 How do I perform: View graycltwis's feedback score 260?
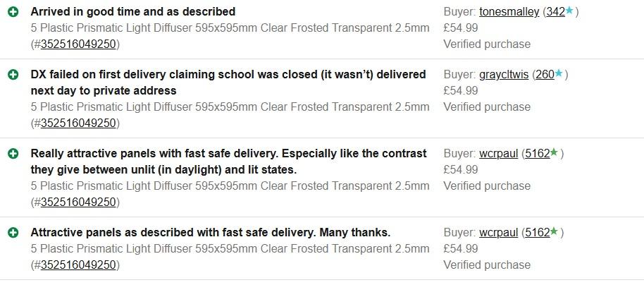pos(545,75)
